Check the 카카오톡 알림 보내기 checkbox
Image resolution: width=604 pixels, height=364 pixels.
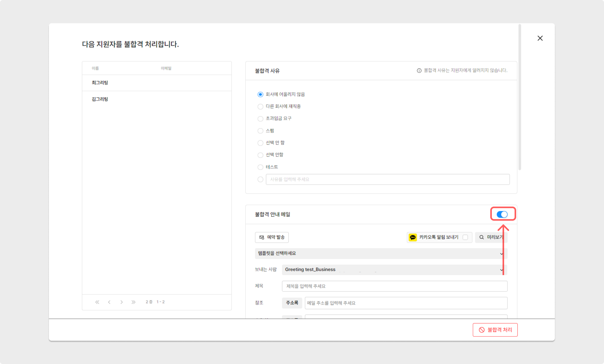point(465,237)
